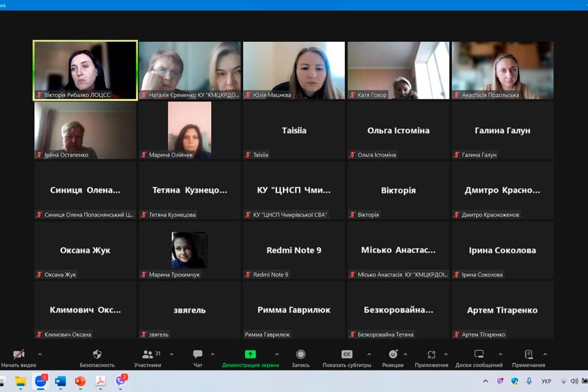Open the Чат chat bubble
Image resolution: width=588 pixels, height=392 pixels.
197,353
